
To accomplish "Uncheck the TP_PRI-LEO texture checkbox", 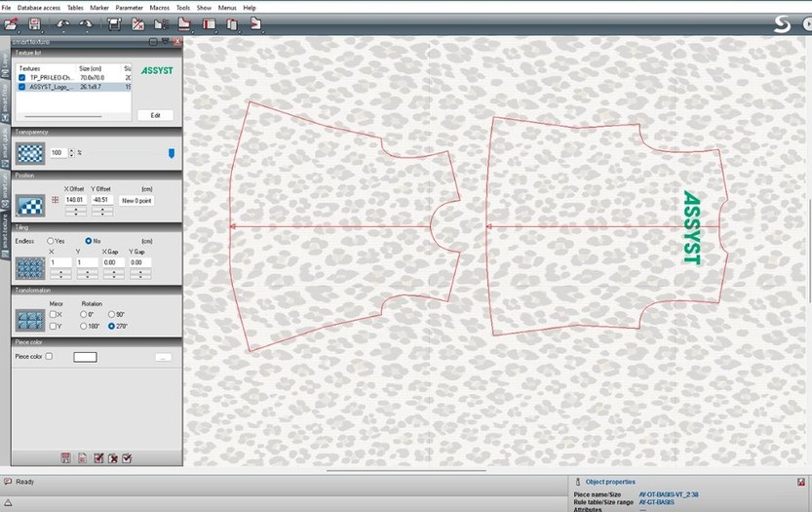I will pos(21,78).
